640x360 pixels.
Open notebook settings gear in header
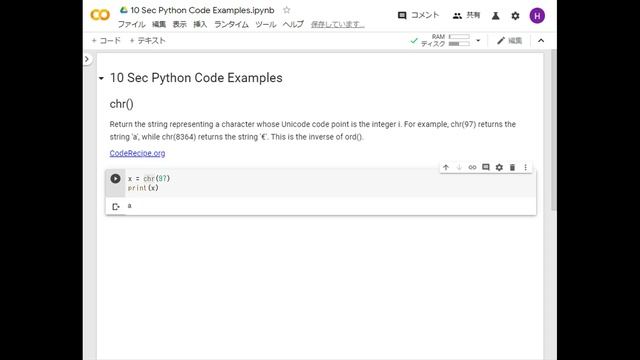pyautogui.click(x=516, y=16)
